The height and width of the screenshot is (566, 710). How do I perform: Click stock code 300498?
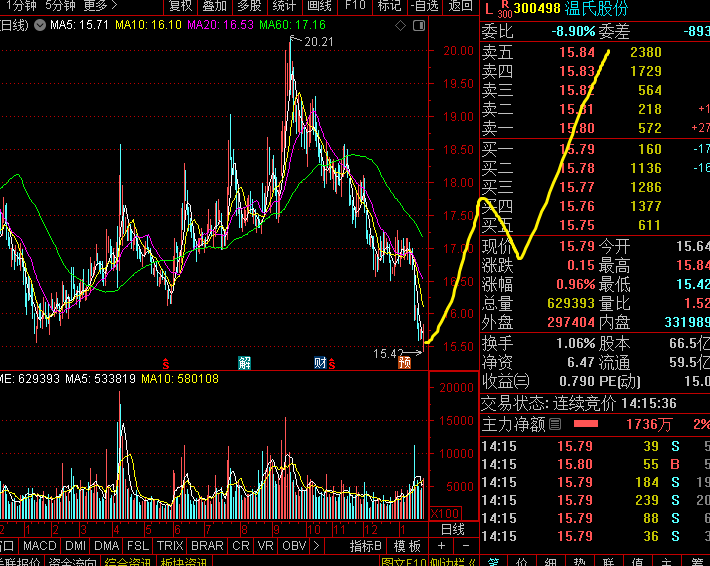(x=537, y=8)
